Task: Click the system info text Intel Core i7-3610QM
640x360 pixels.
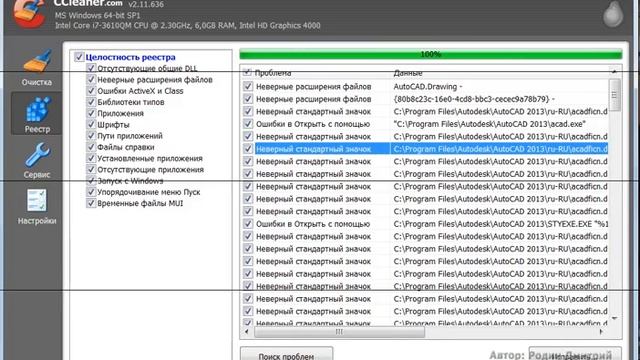Action: [x=188, y=25]
